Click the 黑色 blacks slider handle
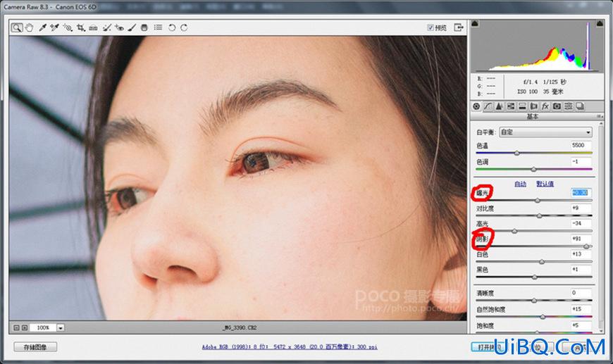Screen dimensions: 613x364 coord(534,277)
